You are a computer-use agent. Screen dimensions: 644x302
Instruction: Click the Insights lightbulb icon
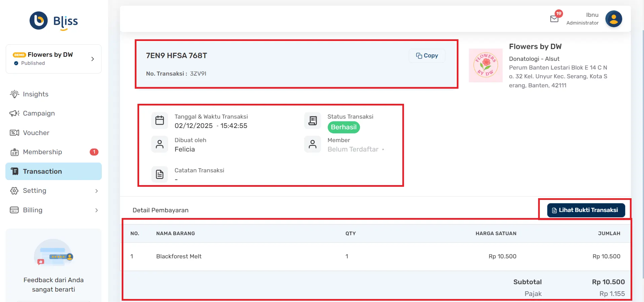(14, 94)
